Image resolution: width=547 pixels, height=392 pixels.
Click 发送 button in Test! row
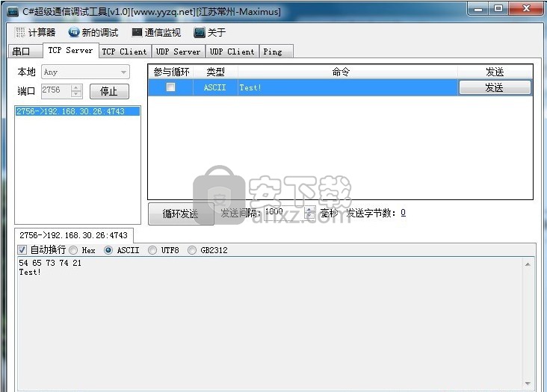coord(495,87)
